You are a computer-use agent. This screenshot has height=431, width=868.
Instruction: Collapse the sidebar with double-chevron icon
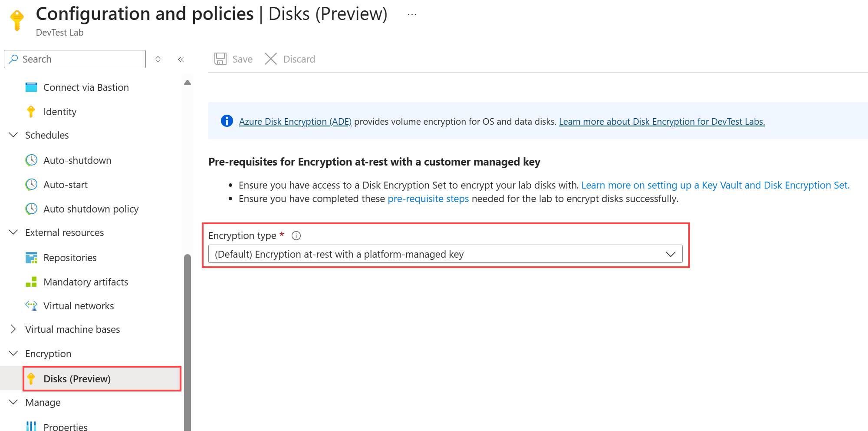181,60
